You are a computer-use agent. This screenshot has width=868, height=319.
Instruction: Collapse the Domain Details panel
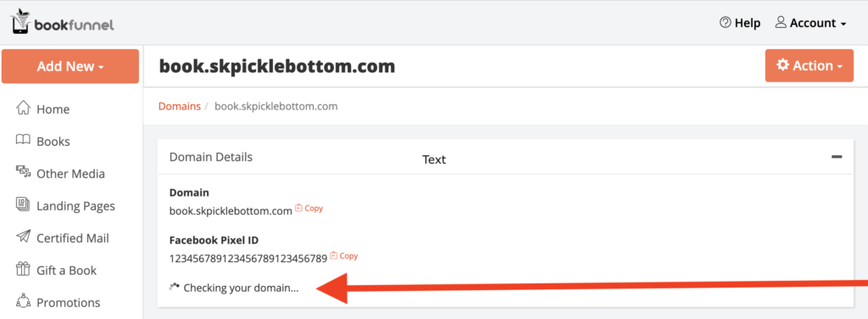[837, 157]
